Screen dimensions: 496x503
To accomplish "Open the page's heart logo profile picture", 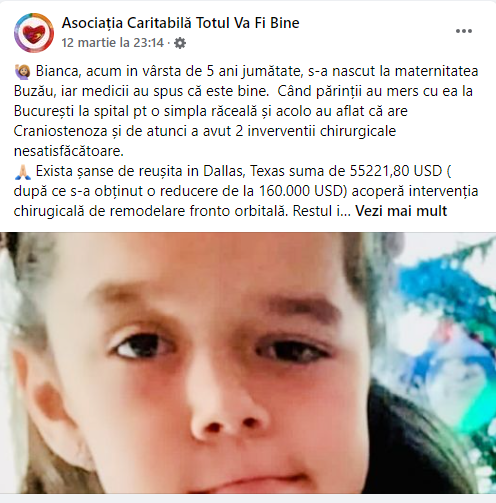I will [x=34, y=33].
